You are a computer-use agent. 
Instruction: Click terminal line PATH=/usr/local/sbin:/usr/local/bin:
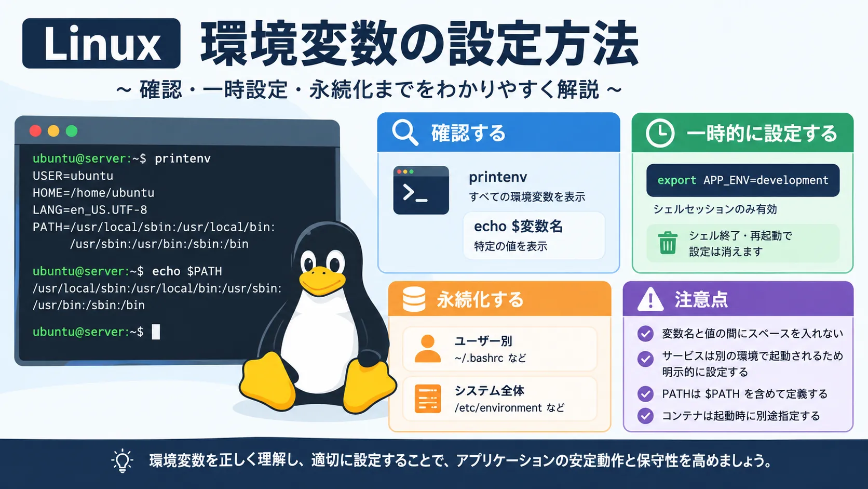pyautogui.click(x=154, y=227)
